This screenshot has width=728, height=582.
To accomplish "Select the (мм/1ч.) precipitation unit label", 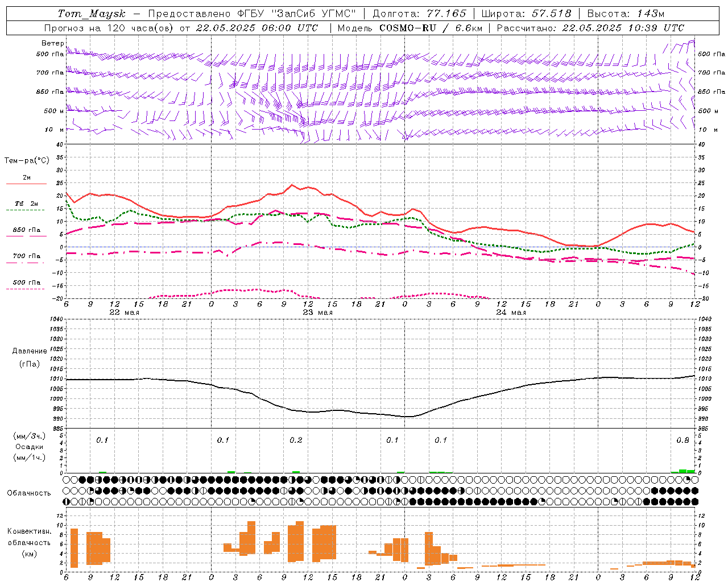I will (30, 457).
